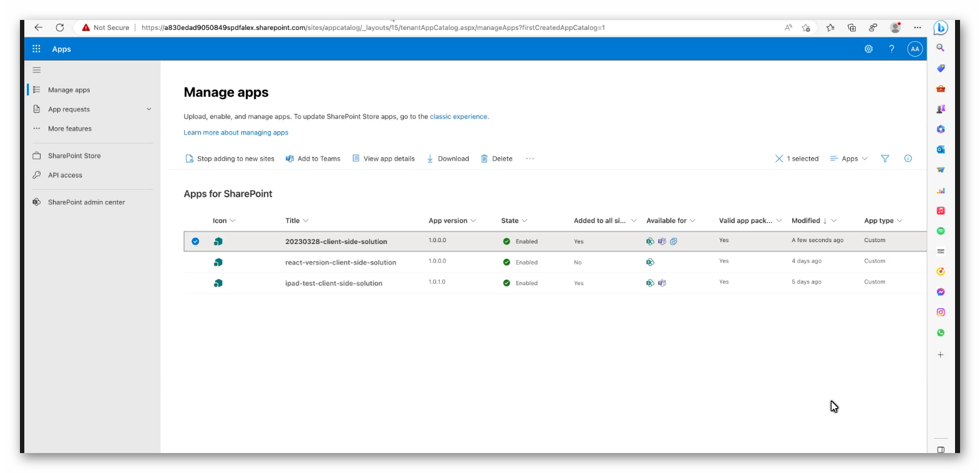This screenshot has width=980, height=473.
Task: Open API access in sidebar
Action: click(x=65, y=175)
